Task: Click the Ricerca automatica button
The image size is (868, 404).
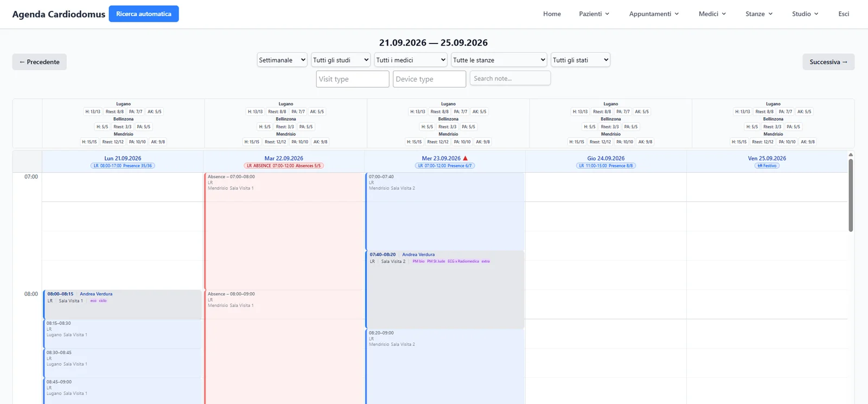Action: pyautogui.click(x=144, y=14)
